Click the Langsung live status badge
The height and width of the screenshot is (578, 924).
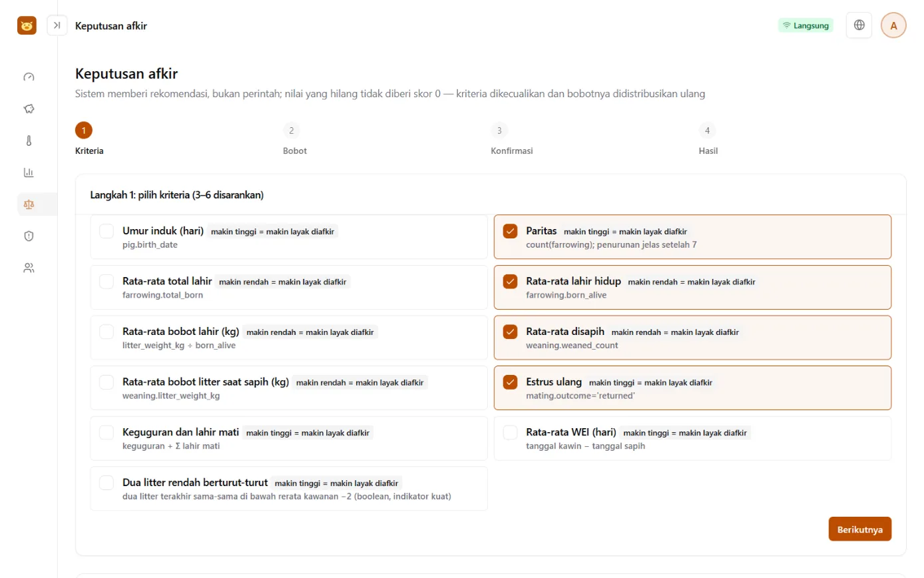[806, 25]
